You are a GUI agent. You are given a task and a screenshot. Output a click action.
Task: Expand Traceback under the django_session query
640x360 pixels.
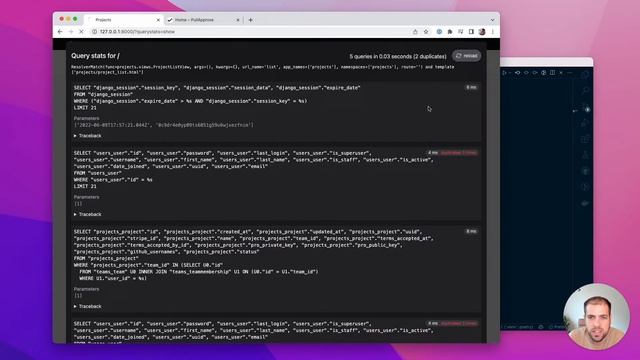pyautogui.click(x=87, y=136)
